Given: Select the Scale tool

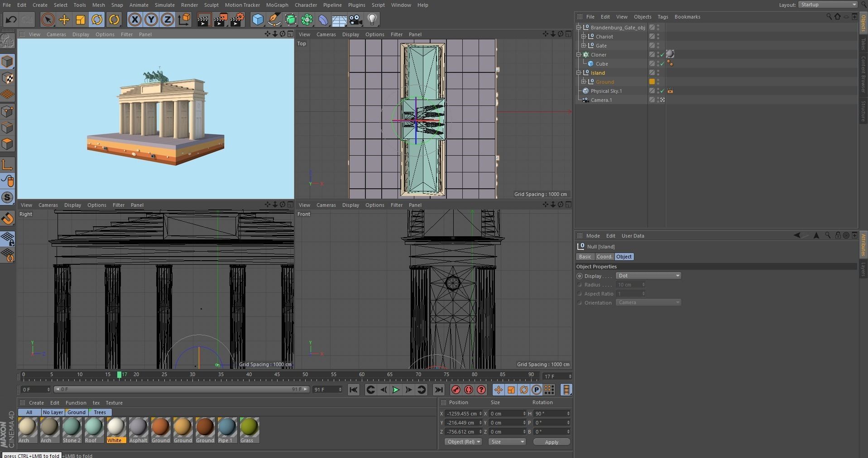Looking at the screenshot, I should coord(81,19).
